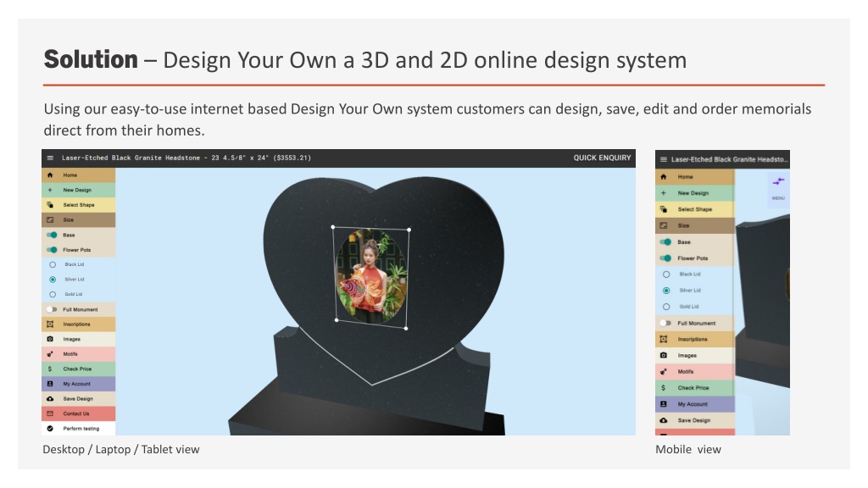Click the My Account label in mobile view
The image size is (868, 488).
(693, 404)
